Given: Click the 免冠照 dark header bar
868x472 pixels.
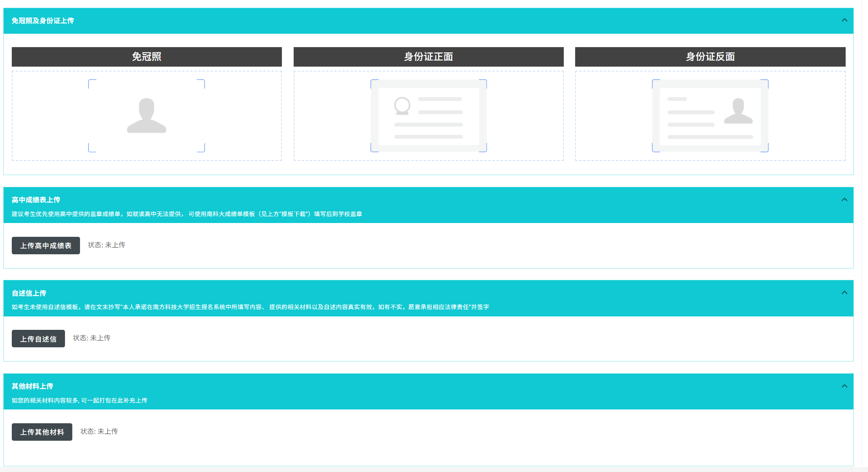Looking at the screenshot, I should (x=147, y=57).
